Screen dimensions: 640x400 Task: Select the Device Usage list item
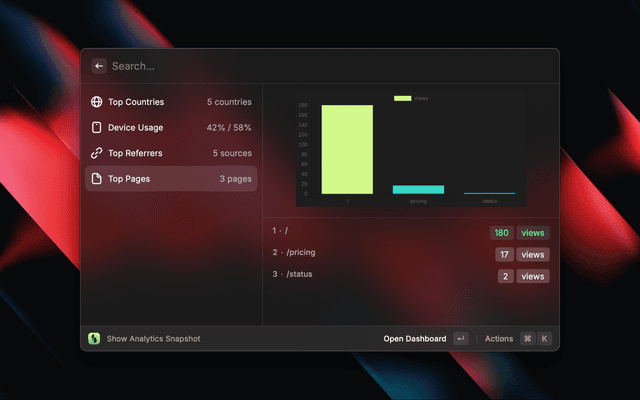click(170, 128)
